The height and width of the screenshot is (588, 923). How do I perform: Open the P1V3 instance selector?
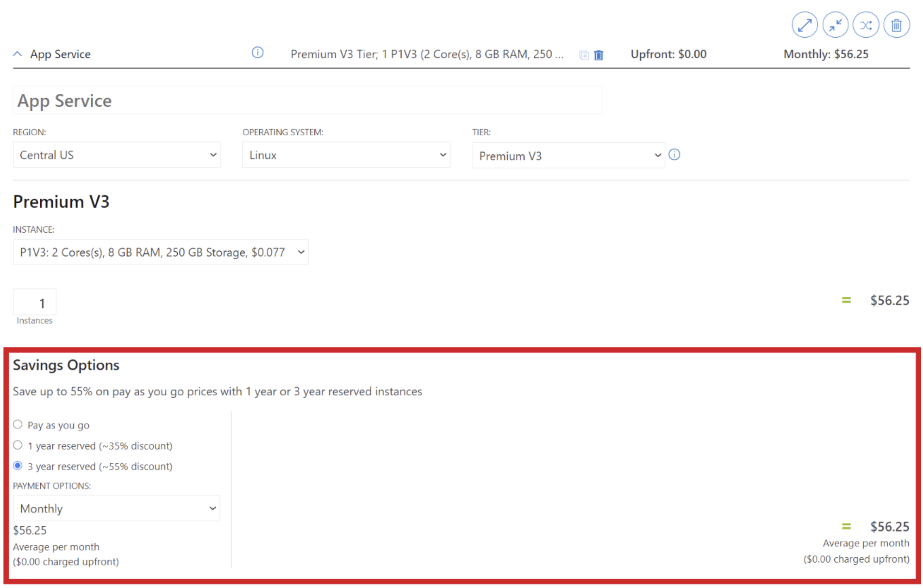160,252
